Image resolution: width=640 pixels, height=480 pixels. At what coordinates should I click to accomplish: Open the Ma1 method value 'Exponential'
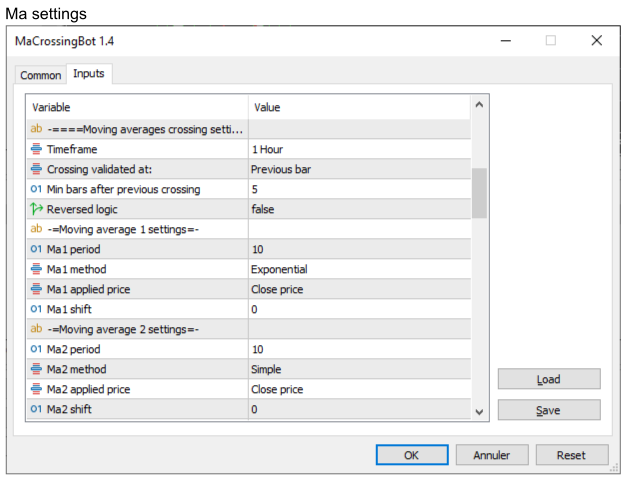point(359,269)
